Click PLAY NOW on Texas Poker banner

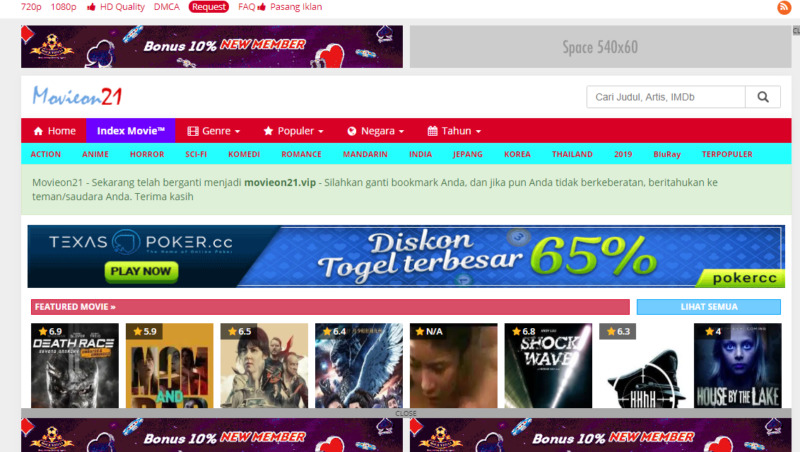point(141,271)
